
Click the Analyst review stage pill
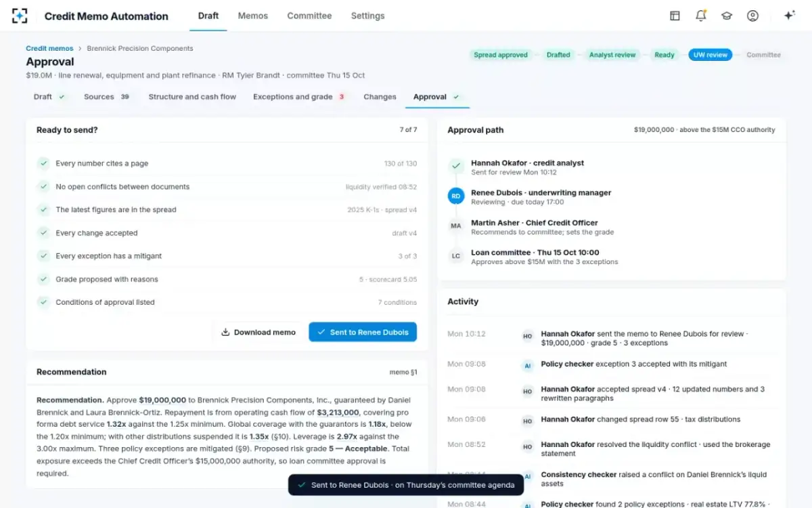(x=612, y=55)
